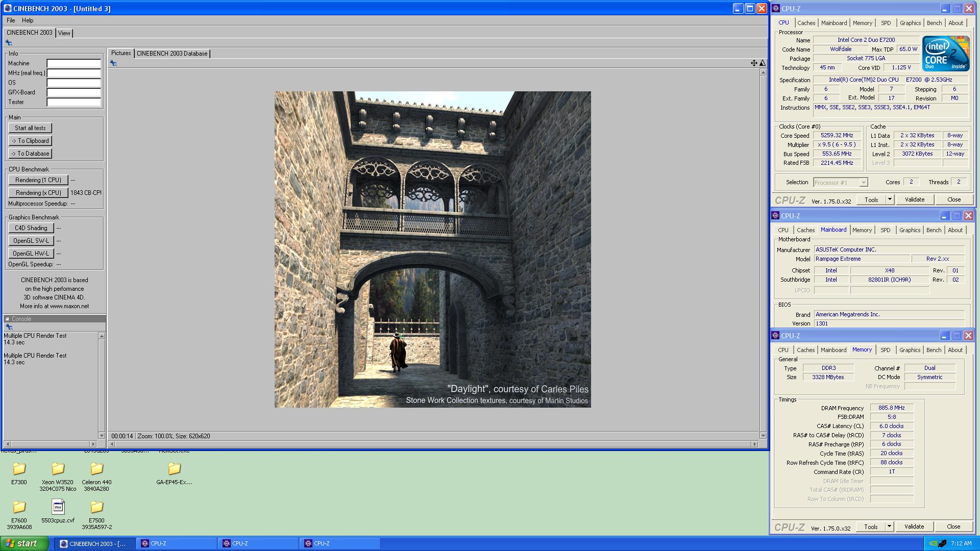The width and height of the screenshot is (980, 551).
Task: Click the picture viewer vertical scrollbar down arrow
Action: 763,436
